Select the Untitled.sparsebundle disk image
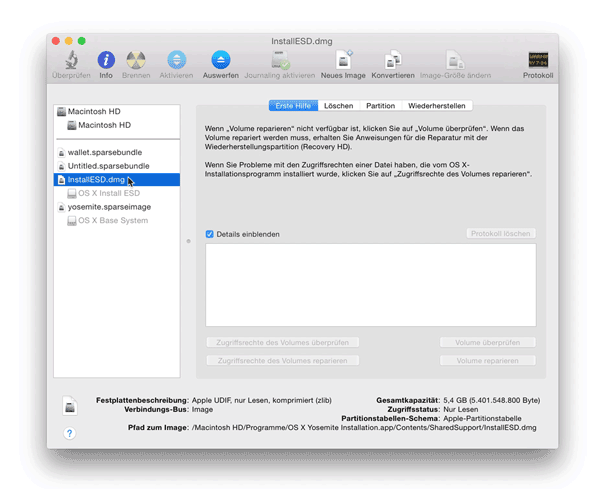 pyautogui.click(x=108, y=166)
